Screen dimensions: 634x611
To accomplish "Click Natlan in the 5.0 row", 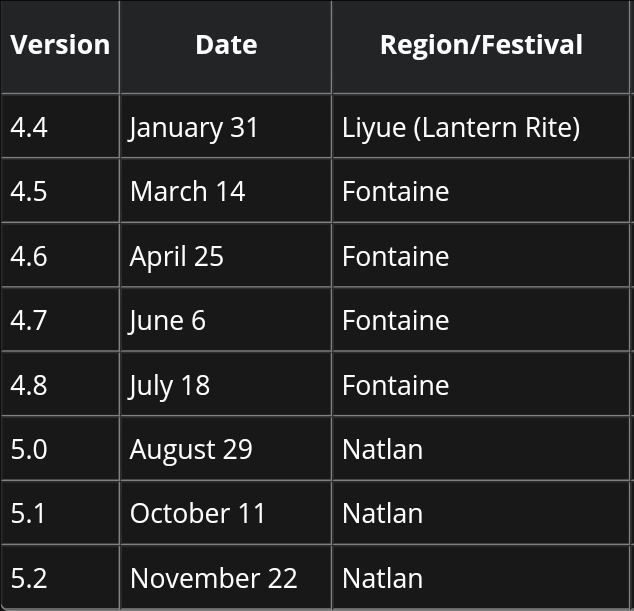I will (481, 448).
